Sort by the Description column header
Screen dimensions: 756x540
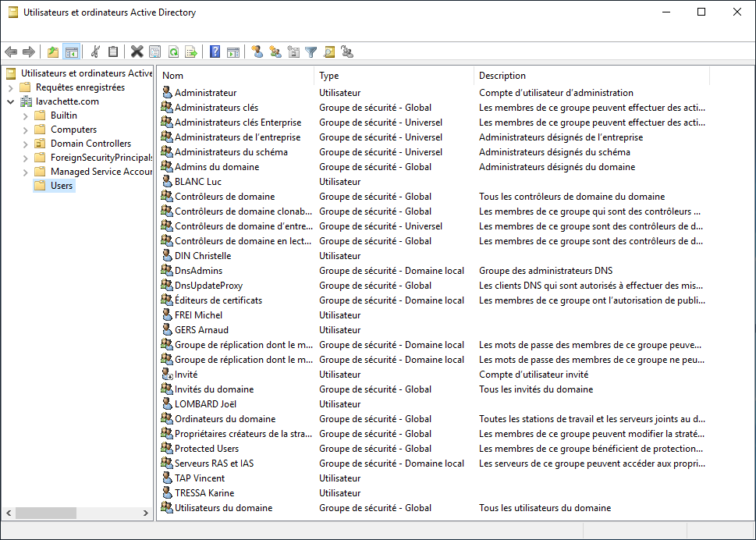click(592, 76)
